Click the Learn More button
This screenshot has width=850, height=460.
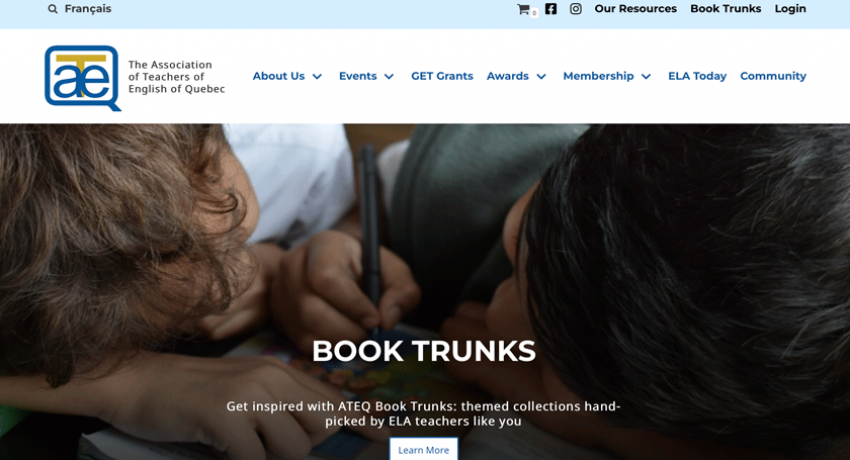423,449
